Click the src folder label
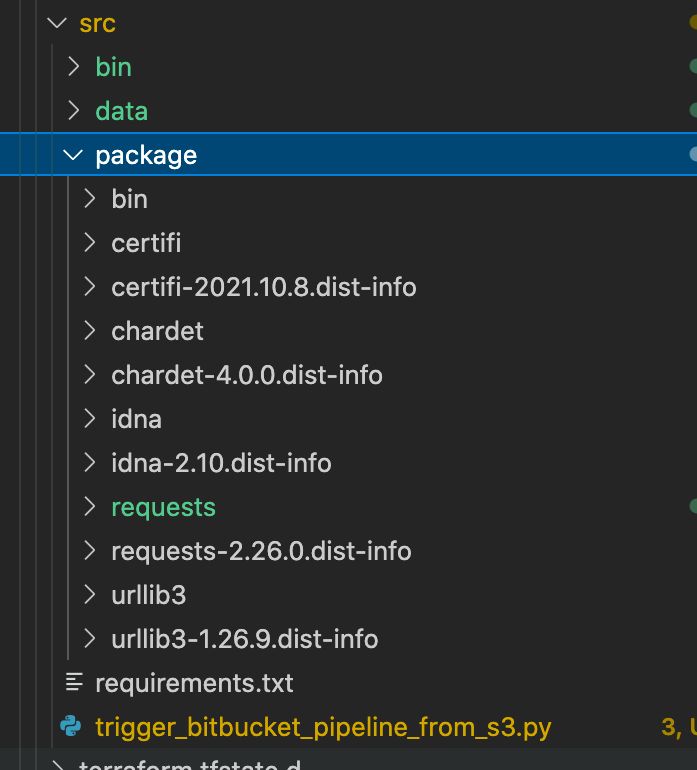The height and width of the screenshot is (770, 697). pos(97,23)
